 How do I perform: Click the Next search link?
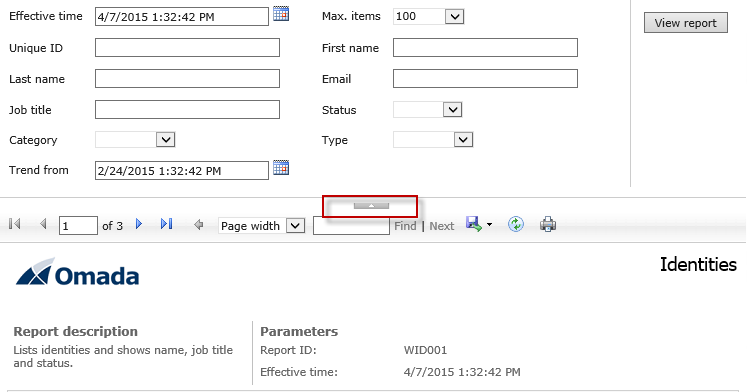click(x=442, y=226)
